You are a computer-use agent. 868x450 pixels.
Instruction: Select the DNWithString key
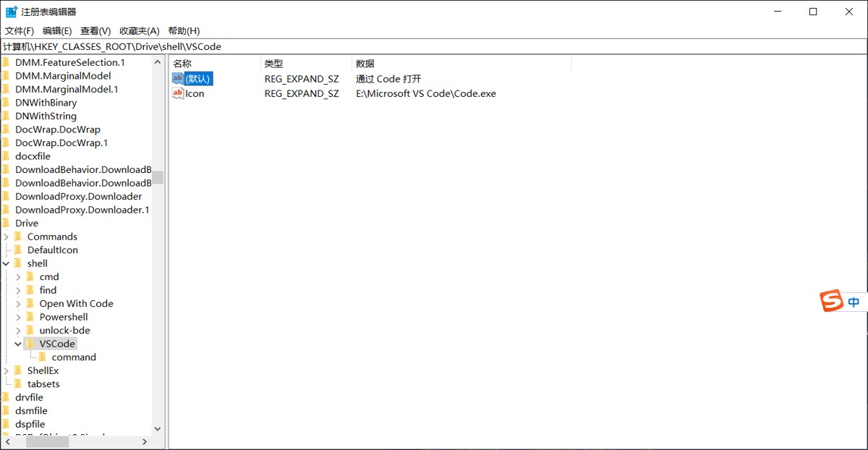coord(46,116)
